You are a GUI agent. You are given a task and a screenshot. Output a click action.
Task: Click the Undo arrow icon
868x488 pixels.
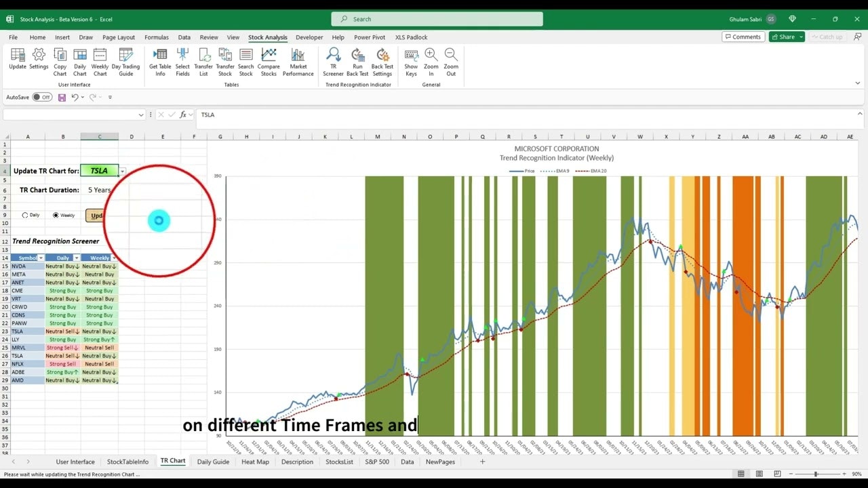(75, 98)
